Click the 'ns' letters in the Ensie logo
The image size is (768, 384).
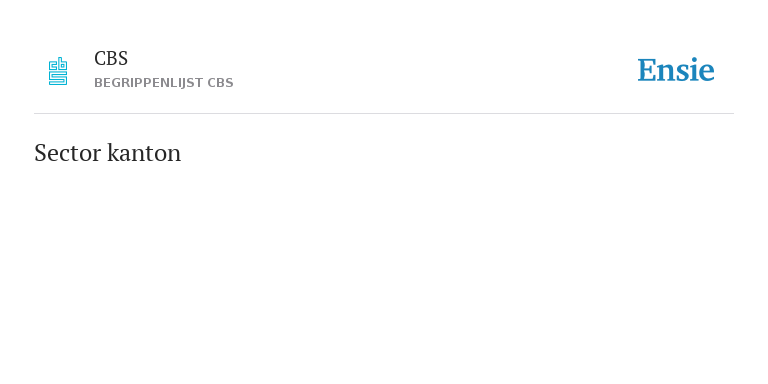click(673, 73)
